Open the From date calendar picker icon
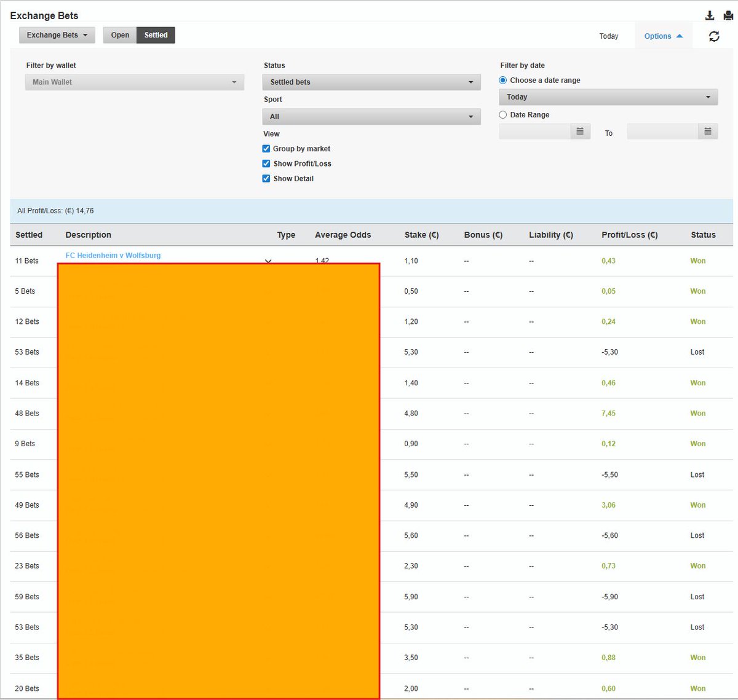Viewport: 738px width, 700px height. click(x=580, y=132)
